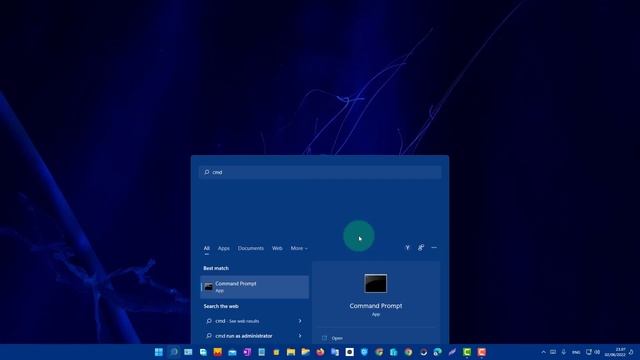Click the taskbar Search icon

pyautogui.click(x=173, y=352)
